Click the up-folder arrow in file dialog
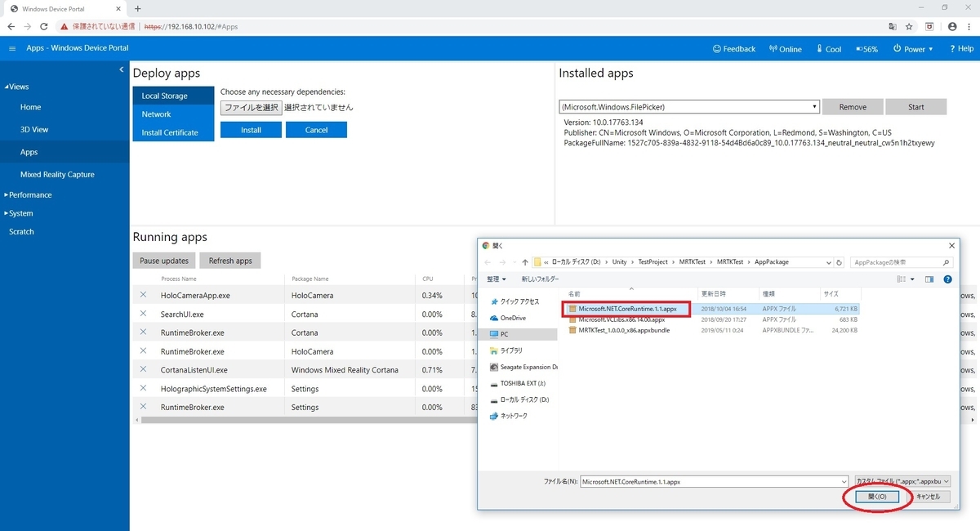The width and height of the screenshot is (980, 531). [x=525, y=262]
